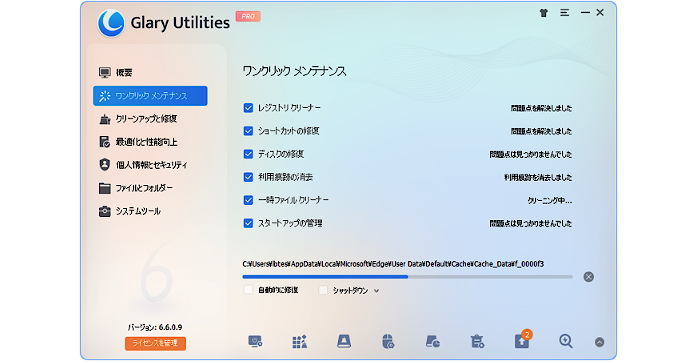Open the quick search magnifier icon
This screenshot has height=363, width=700.
[x=566, y=342]
